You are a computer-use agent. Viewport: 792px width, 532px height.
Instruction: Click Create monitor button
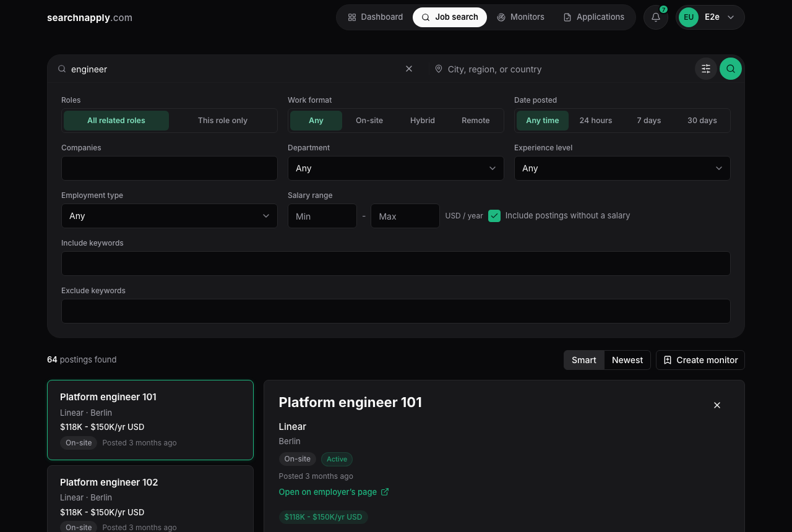click(x=700, y=360)
